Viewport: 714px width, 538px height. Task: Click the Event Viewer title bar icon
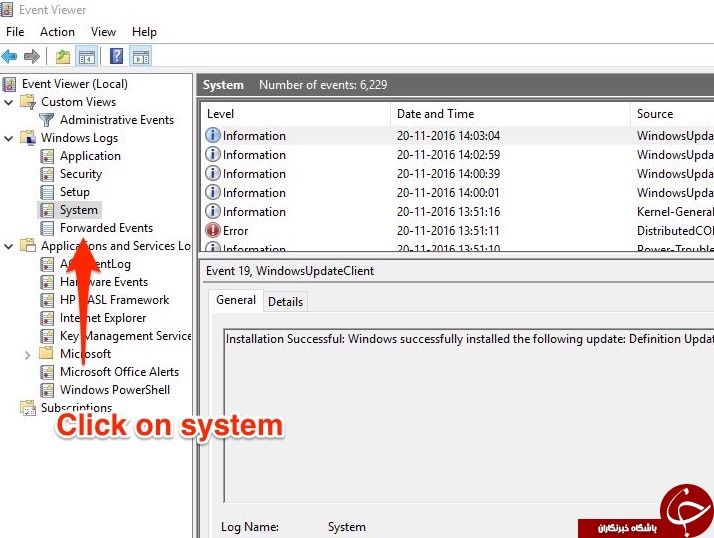(x=6, y=10)
